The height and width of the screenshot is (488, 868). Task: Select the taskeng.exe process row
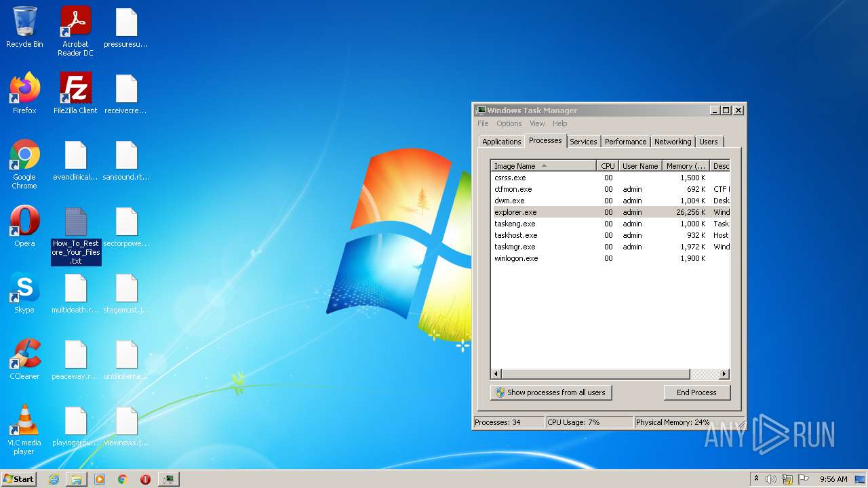610,224
